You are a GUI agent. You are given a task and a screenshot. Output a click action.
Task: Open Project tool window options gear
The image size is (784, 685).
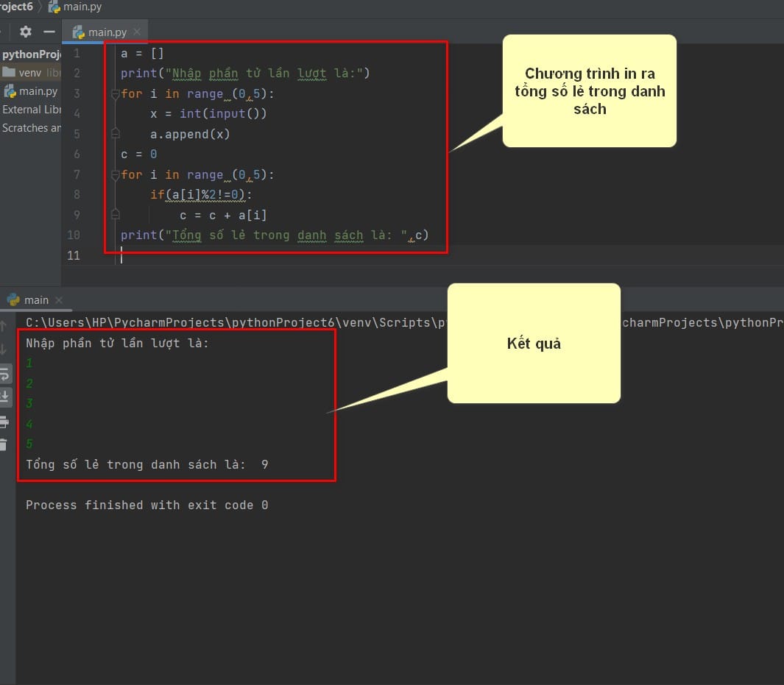[26, 32]
